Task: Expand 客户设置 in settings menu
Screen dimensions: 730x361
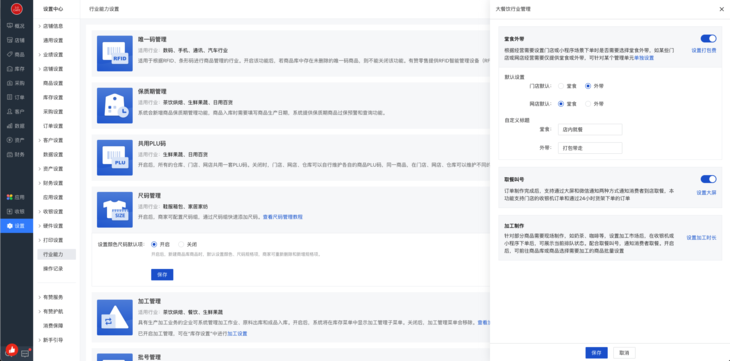Action: pos(52,140)
